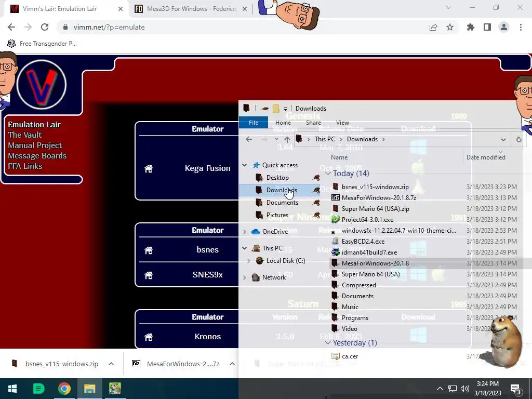Click the home icon next to bsnes

(148, 250)
